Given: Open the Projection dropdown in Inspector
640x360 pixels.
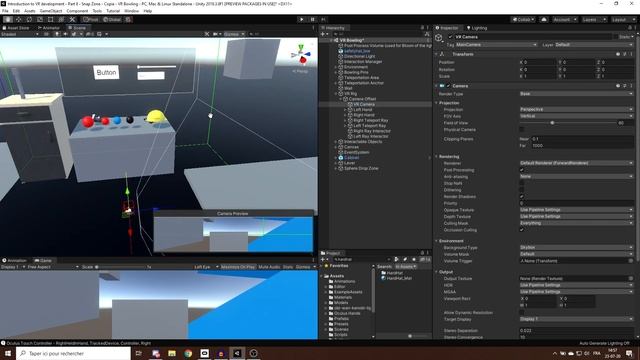Looking at the screenshot, I should [x=576, y=109].
